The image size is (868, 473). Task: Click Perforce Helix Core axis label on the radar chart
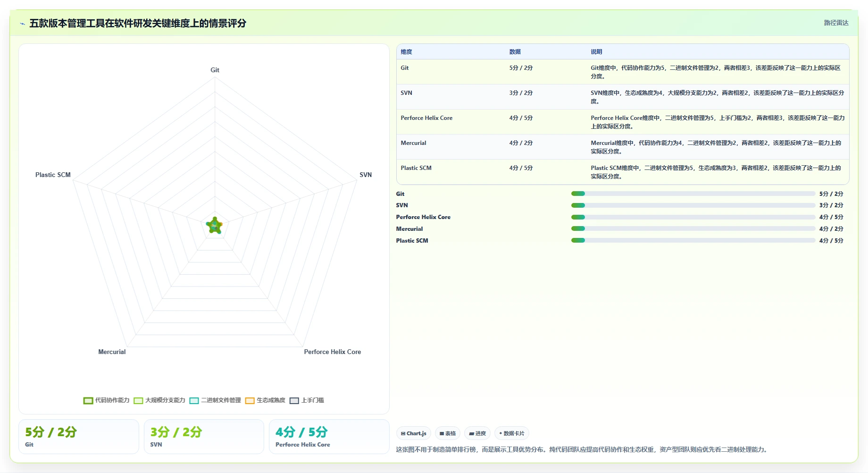click(x=333, y=352)
